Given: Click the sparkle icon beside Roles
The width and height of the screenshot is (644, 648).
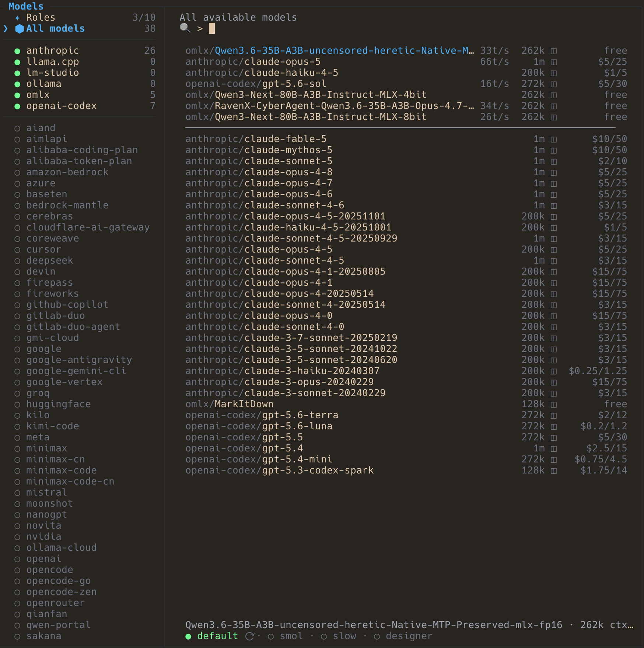Looking at the screenshot, I should [x=17, y=18].
